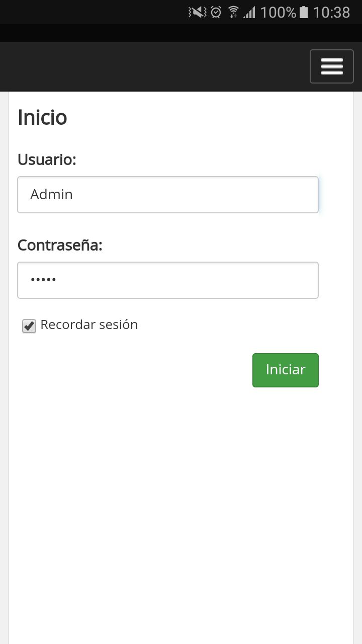This screenshot has height=644, width=362.
Task: Click the Usuario: field label
Action: [x=47, y=159]
